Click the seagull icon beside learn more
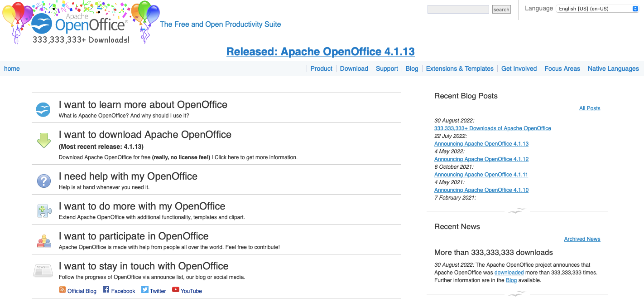 point(43,109)
